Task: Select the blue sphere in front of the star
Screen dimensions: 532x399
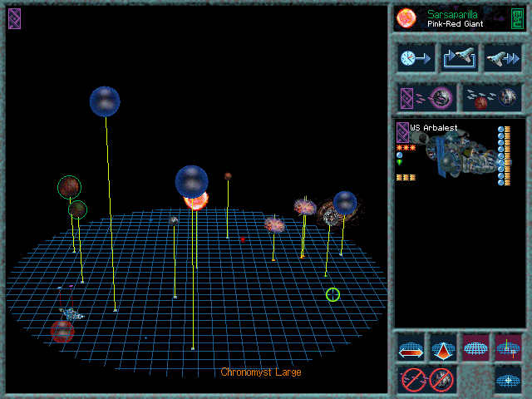Action: click(191, 181)
